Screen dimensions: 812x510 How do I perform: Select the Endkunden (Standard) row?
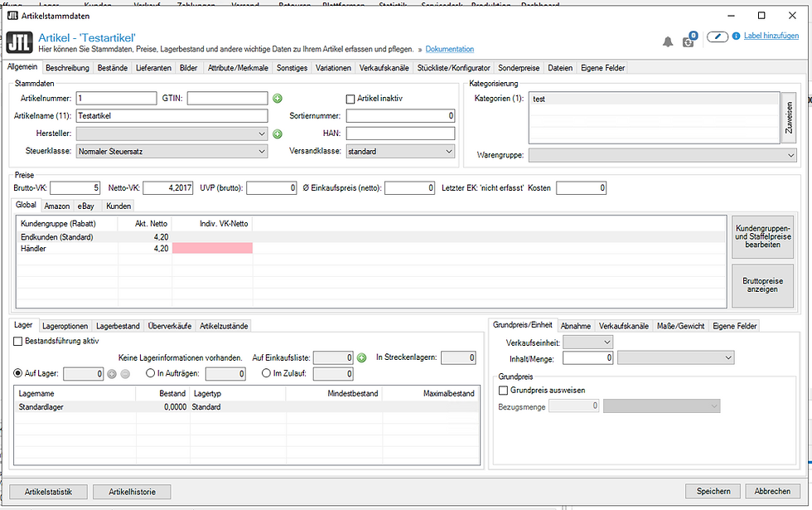tap(371, 237)
